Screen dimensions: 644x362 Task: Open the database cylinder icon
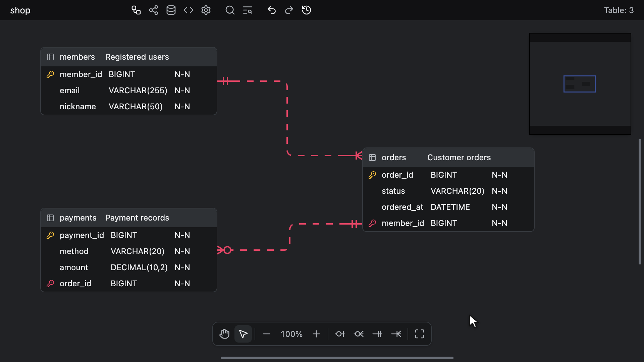171,10
